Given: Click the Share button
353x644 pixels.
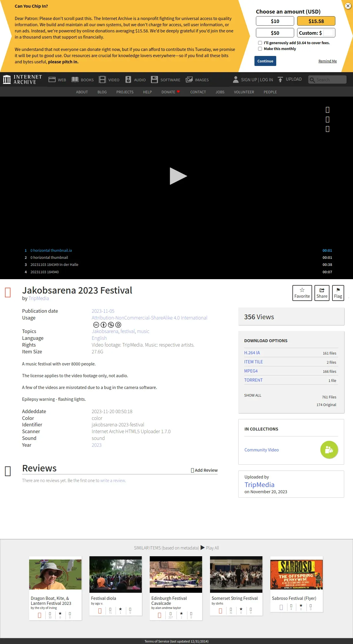Looking at the screenshot, I should [x=322, y=293].
